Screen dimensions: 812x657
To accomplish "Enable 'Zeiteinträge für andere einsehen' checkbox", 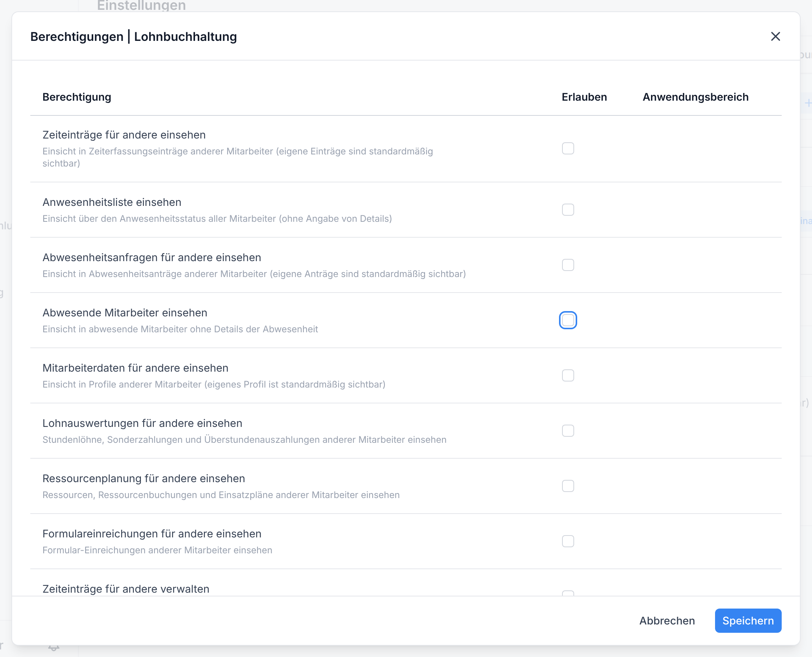I will (x=568, y=148).
